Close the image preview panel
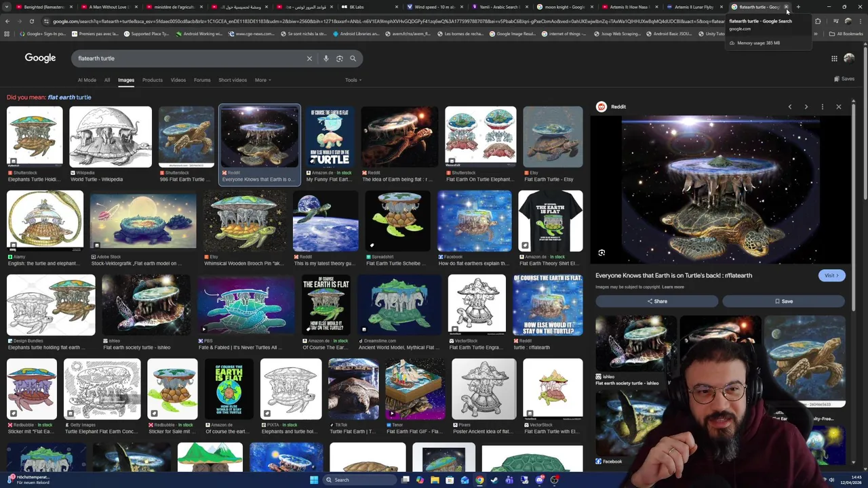 [839, 106]
